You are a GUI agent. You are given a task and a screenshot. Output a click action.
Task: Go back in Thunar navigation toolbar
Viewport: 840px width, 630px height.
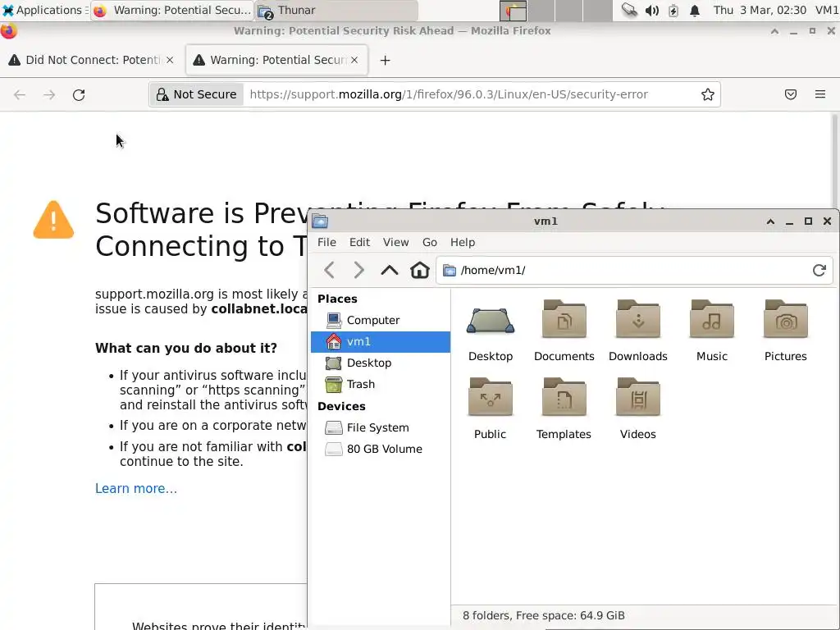pos(330,270)
